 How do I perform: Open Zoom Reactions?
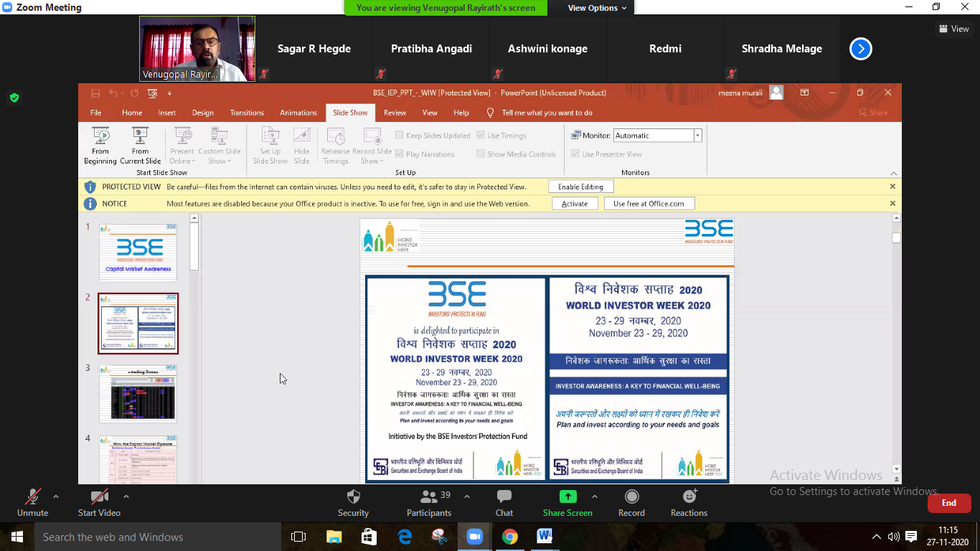point(689,502)
